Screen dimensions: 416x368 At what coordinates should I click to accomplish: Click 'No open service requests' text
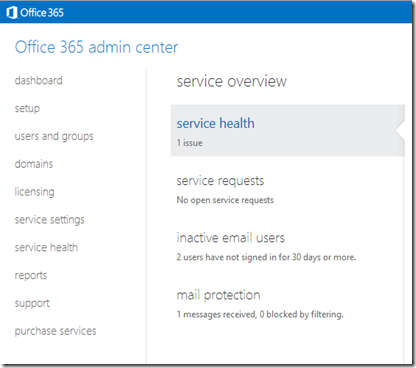[x=225, y=200]
